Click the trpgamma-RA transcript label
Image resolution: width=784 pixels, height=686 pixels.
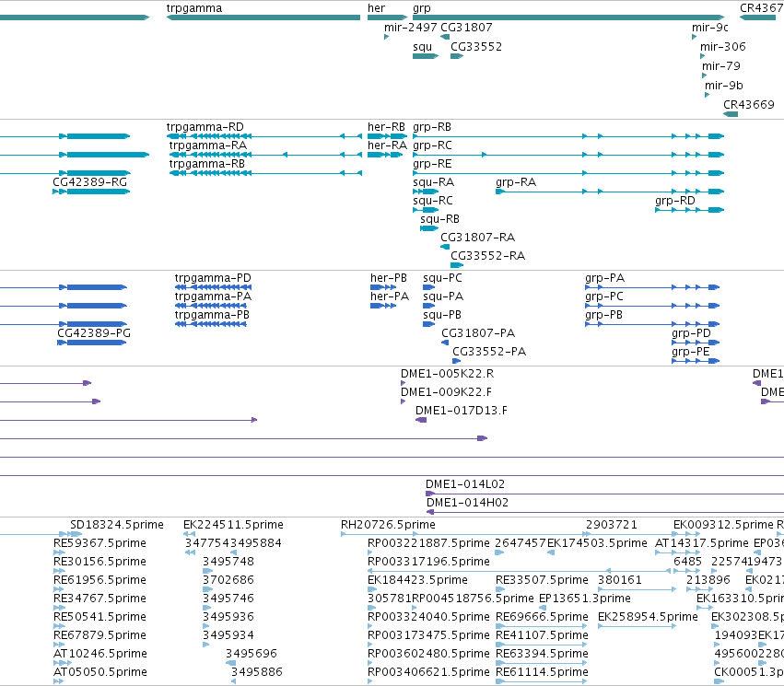pos(207,145)
